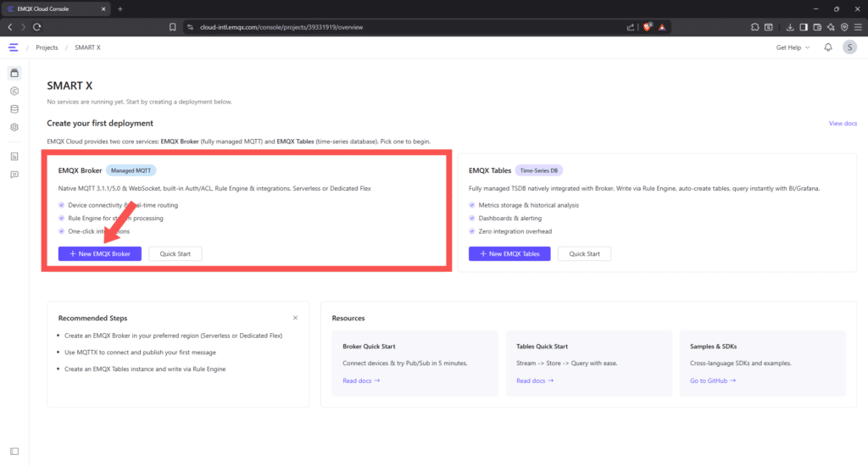Click the share icon in the address bar
The image size is (868, 466).
631,27
